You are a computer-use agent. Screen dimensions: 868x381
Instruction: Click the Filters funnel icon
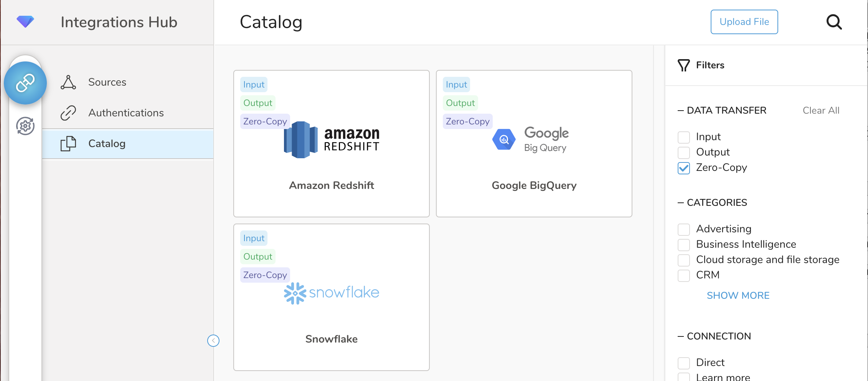tap(683, 65)
